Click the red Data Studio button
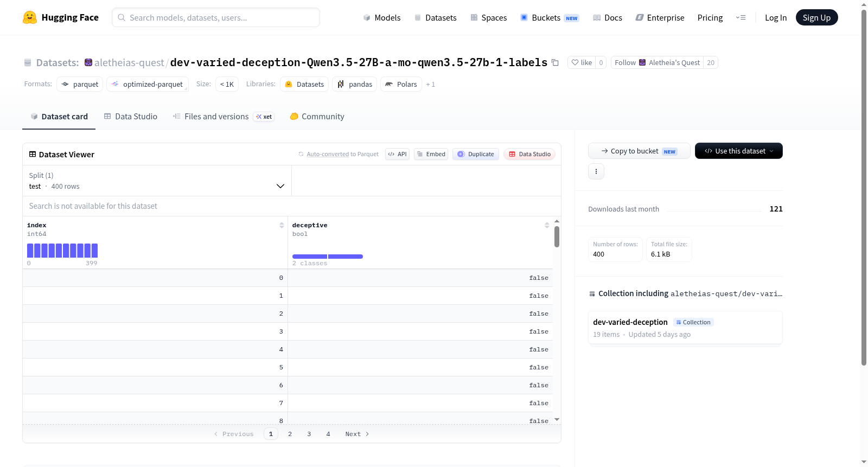The image size is (868, 467). pos(529,154)
